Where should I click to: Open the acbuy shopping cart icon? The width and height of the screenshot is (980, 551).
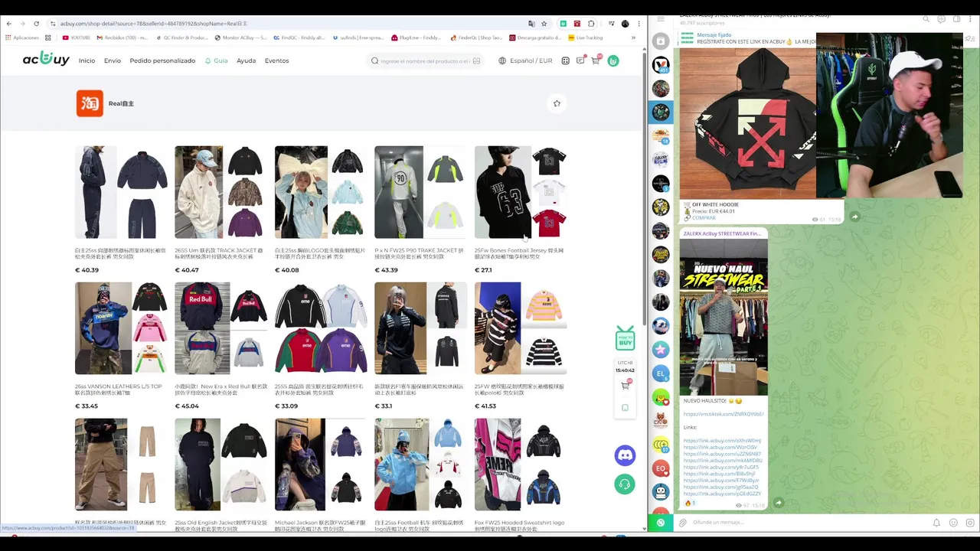coord(596,60)
